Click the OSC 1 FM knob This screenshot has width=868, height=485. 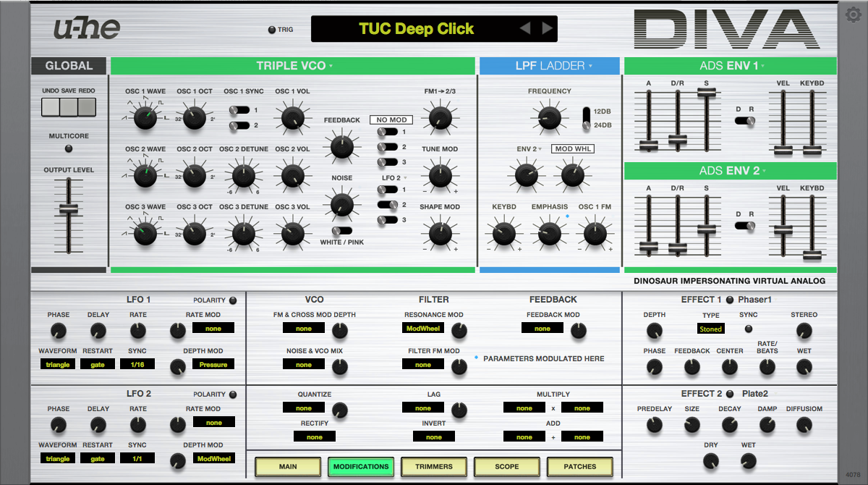[x=595, y=233]
